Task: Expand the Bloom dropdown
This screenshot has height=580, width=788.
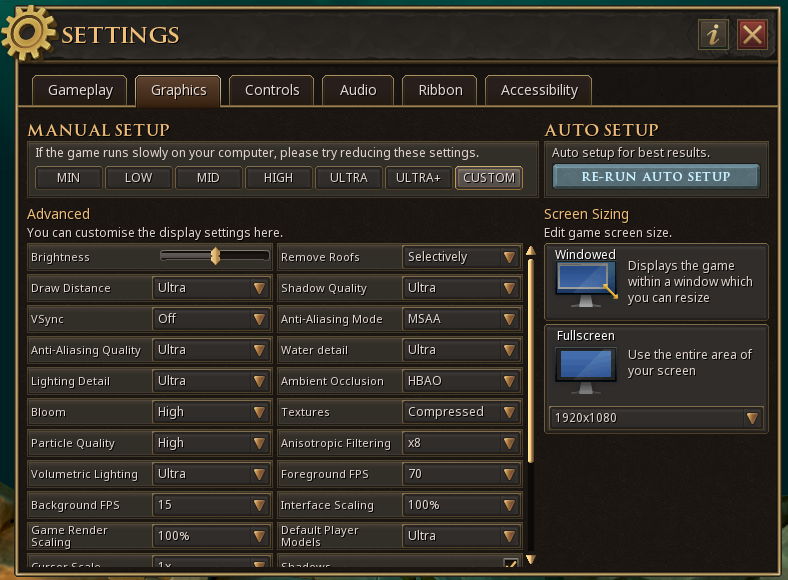Action: tap(212, 412)
